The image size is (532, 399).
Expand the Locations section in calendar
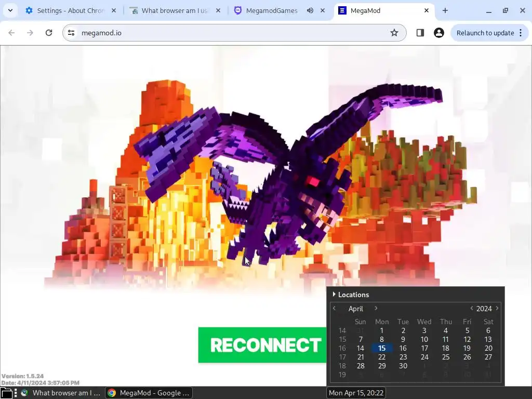point(351,295)
